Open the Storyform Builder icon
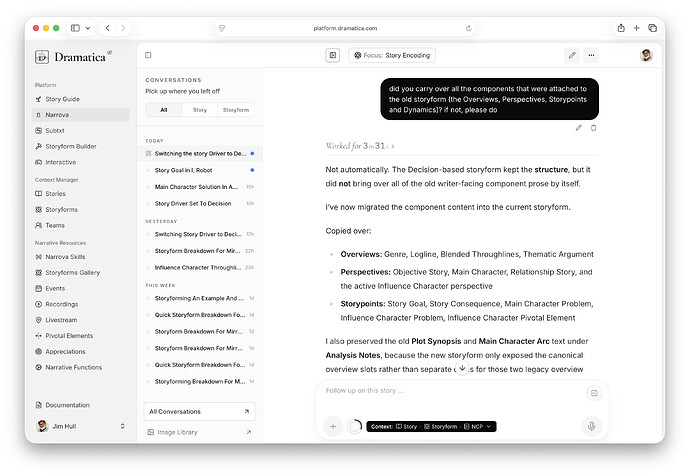This screenshot has height=475, width=690. click(x=39, y=146)
